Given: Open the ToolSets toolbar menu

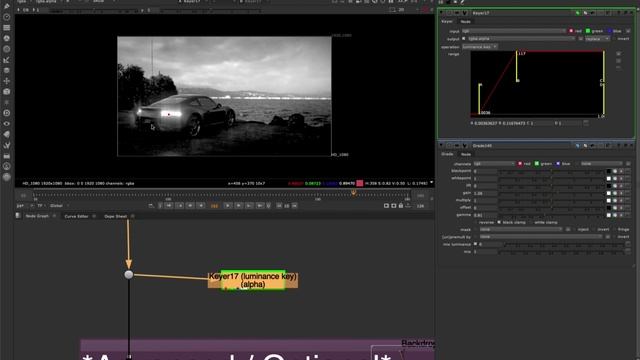Looking at the screenshot, I should 7,145.
